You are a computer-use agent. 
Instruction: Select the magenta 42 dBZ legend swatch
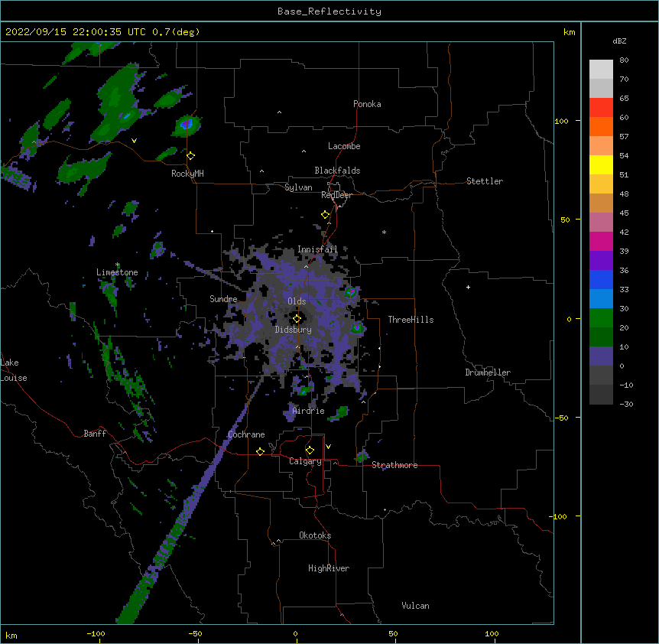pos(601,241)
